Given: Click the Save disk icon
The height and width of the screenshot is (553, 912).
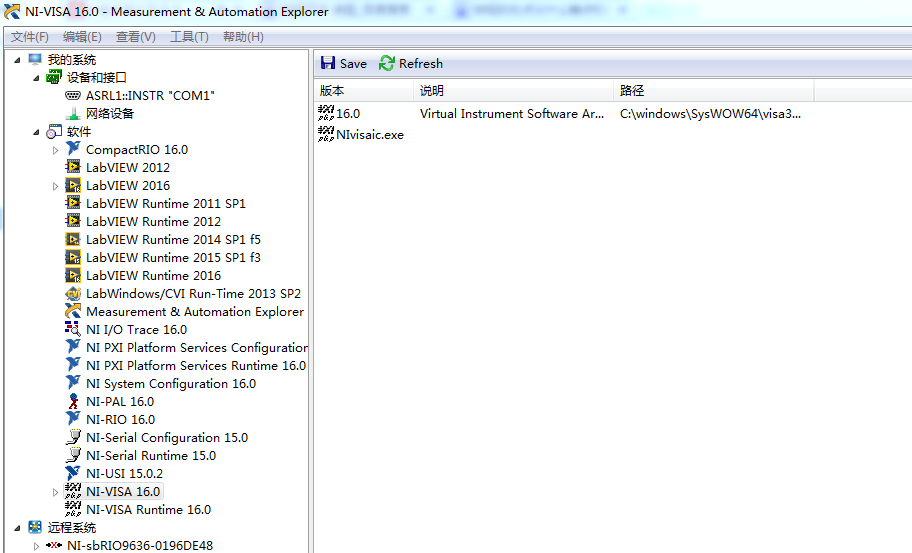Looking at the screenshot, I should pos(328,63).
